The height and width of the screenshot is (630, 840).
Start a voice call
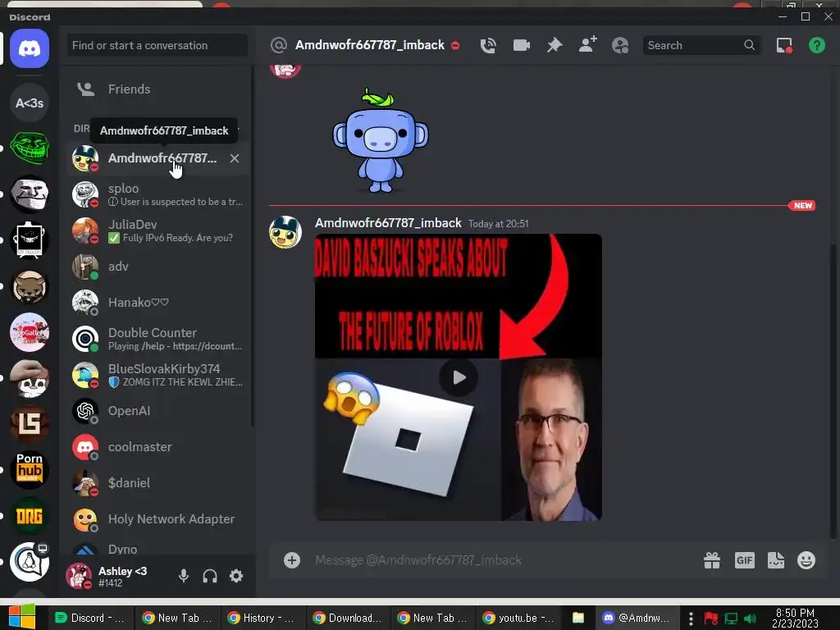tap(487, 46)
